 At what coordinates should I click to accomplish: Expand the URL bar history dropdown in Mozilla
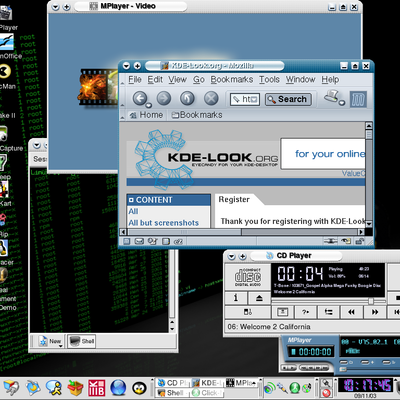[x=254, y=99]
